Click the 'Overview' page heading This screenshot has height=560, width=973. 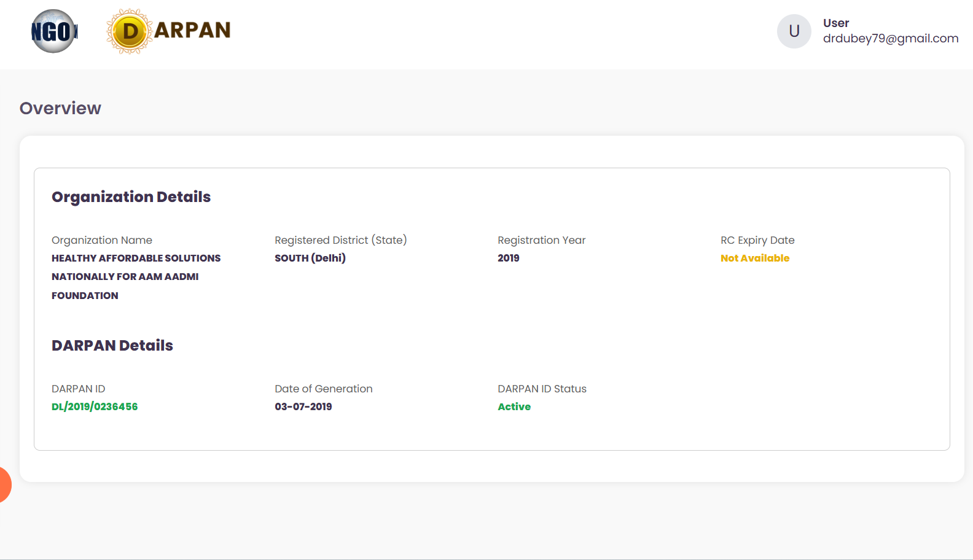pos(60,108)
